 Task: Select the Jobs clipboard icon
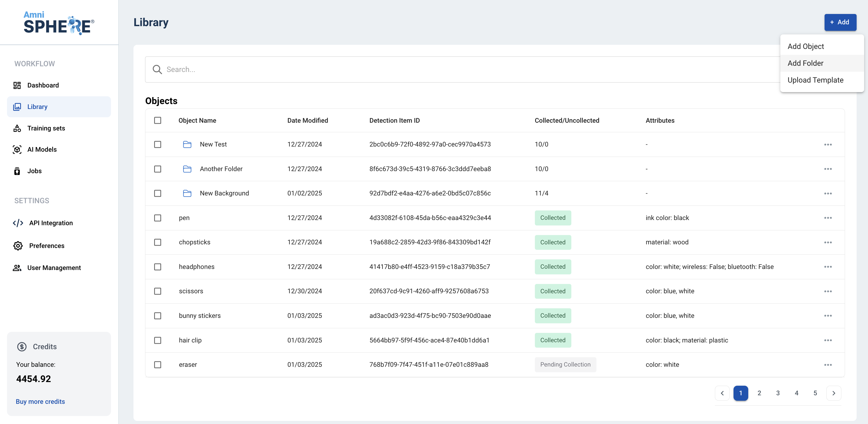[x=17, y=171]
